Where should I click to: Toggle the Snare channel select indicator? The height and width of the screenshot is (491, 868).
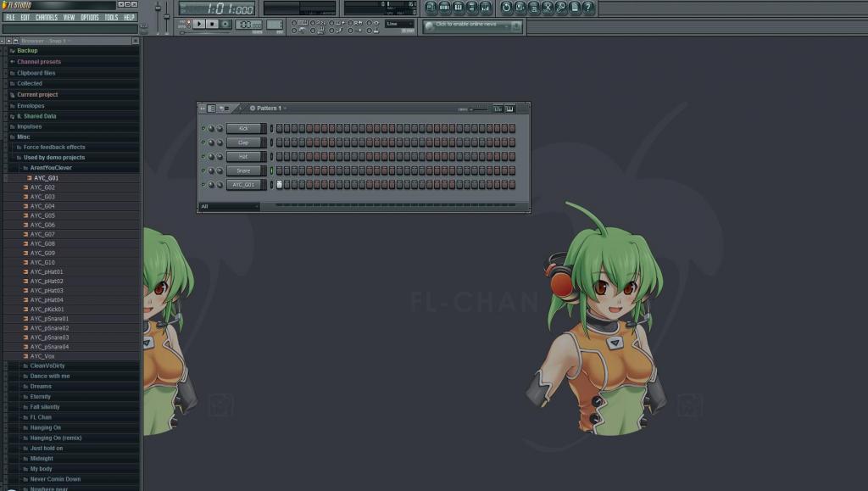(271, 170)
